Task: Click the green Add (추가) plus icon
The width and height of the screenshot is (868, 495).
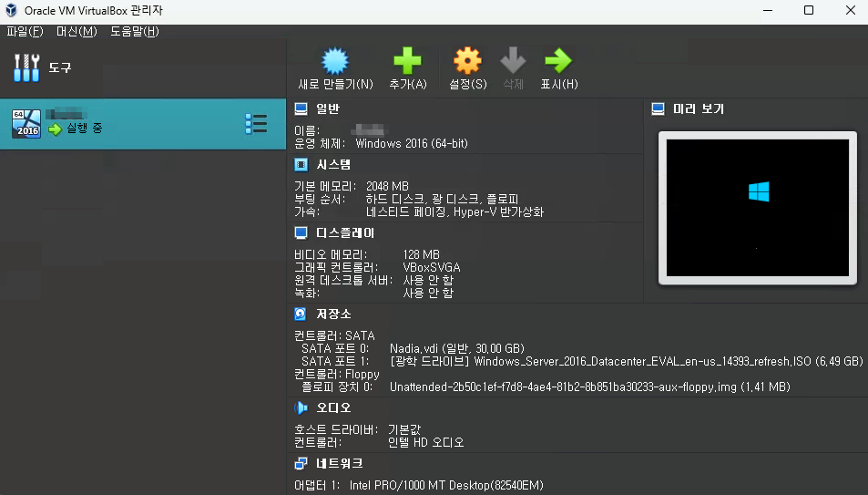Action: coord(407,60)
